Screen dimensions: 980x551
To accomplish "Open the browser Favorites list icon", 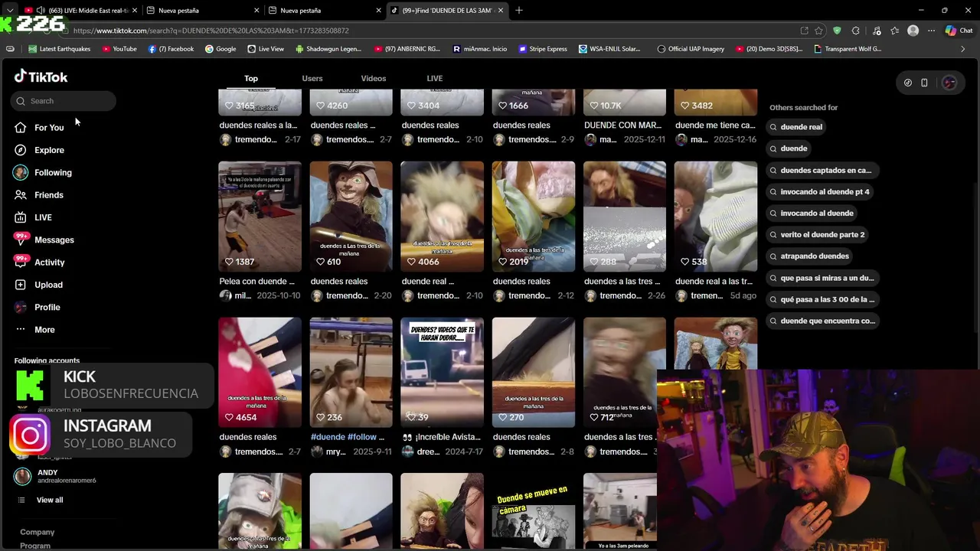I will pyautogui.click(x=893, y=31).
